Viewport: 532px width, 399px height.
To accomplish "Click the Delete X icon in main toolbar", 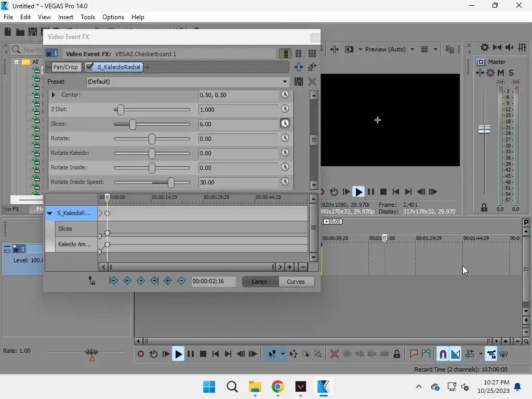I will (x=334, y=354).
